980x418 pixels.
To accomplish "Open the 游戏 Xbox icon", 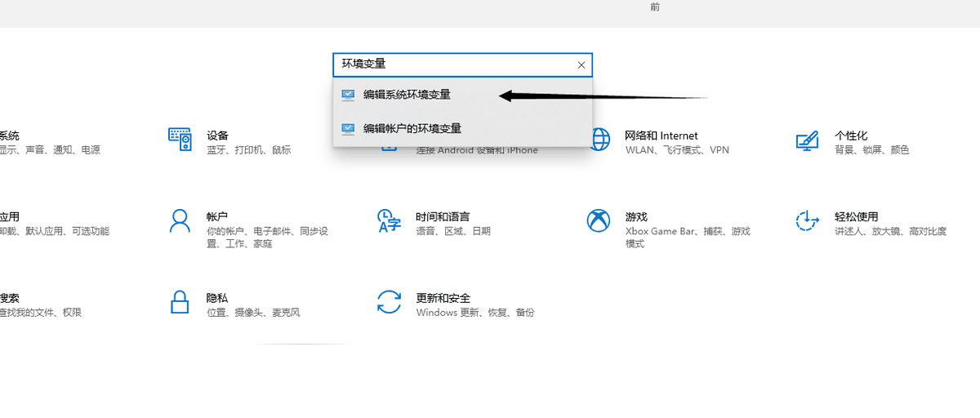I will point(599,220).
